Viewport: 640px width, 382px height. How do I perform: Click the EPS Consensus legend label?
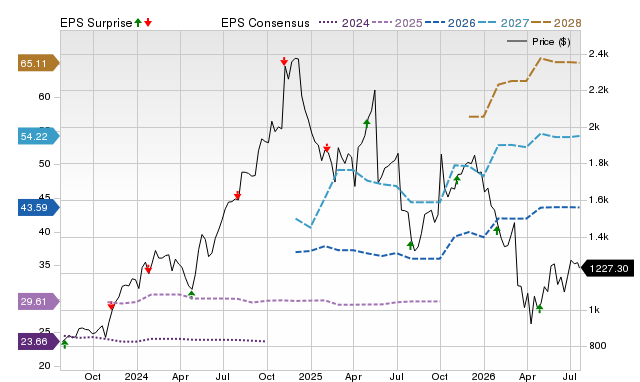pos(265,23)
